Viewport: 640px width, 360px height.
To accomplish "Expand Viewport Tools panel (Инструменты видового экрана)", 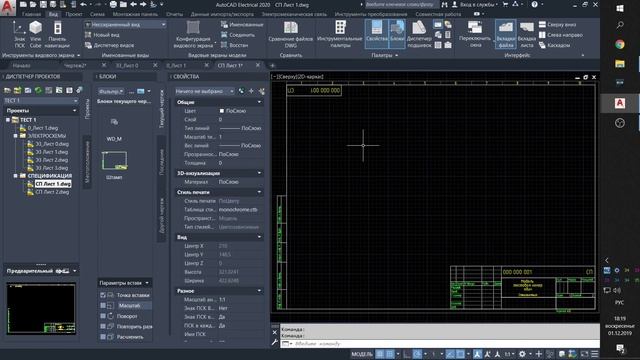I will coord(41,55).
